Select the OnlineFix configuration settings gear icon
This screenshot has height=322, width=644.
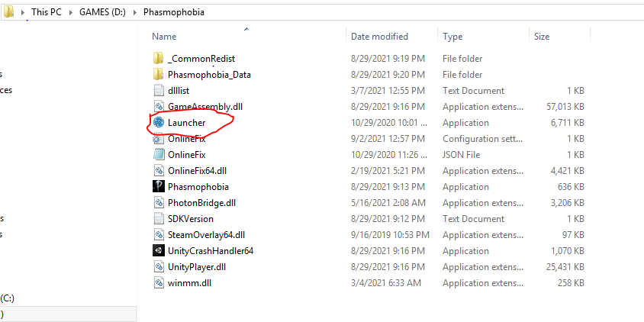click(159, 139)
